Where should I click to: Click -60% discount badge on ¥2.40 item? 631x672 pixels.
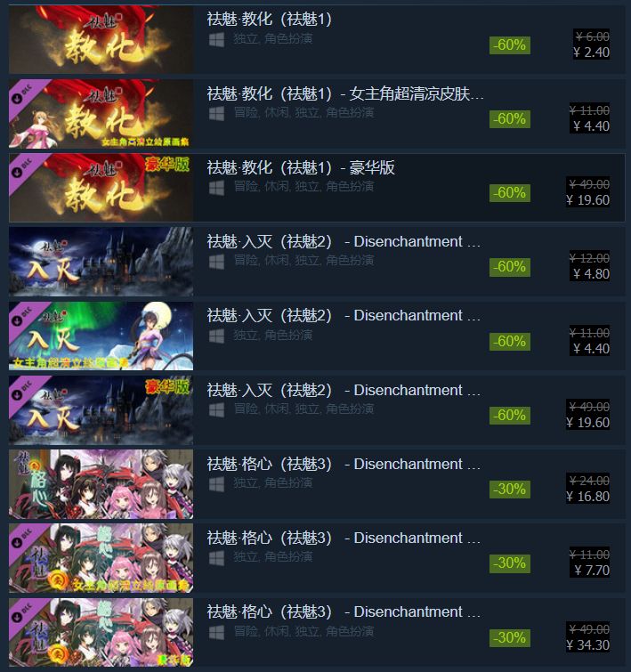pyautogui.click(x=510, y=45)
